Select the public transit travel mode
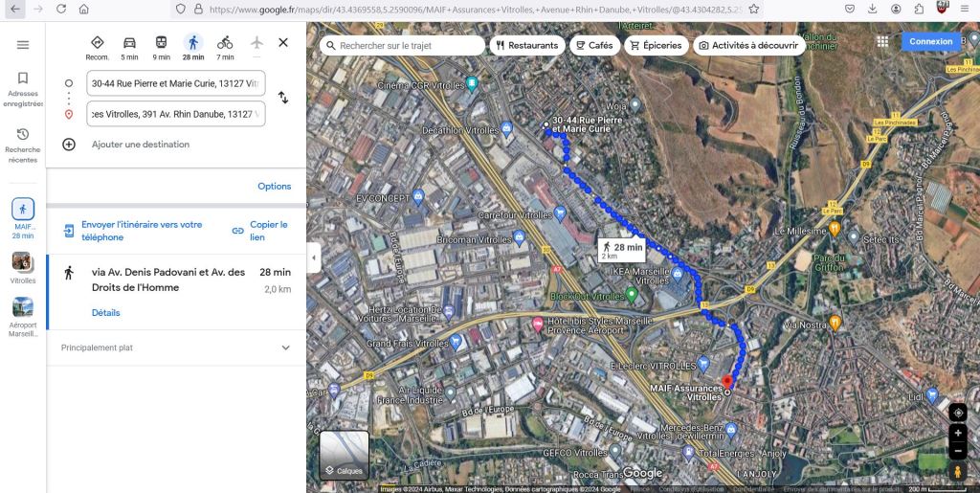980x493 pixels. pyautogui.click(x=161, y=43)
